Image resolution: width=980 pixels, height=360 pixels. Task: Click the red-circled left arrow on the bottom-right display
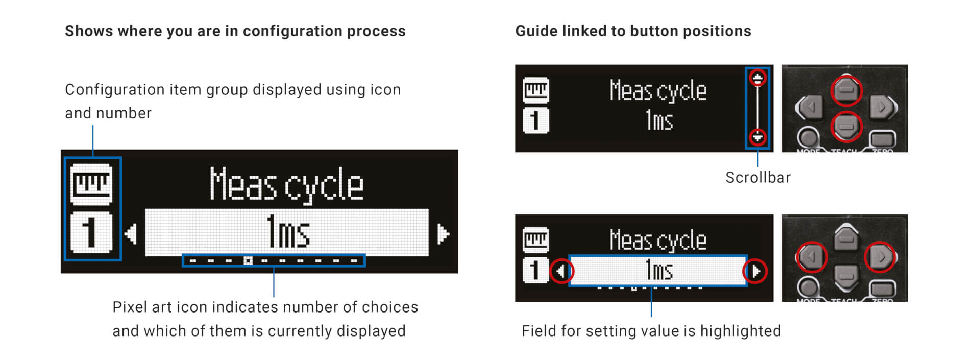point(561,271)
